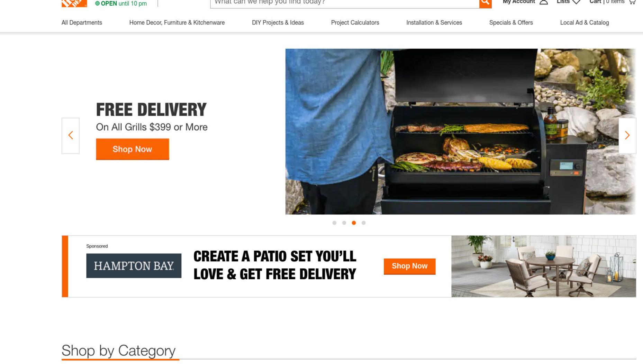The height and width of the screenshot is (364, 643).
Task: Expand the All Departments menu
Action: coord(82,22)
